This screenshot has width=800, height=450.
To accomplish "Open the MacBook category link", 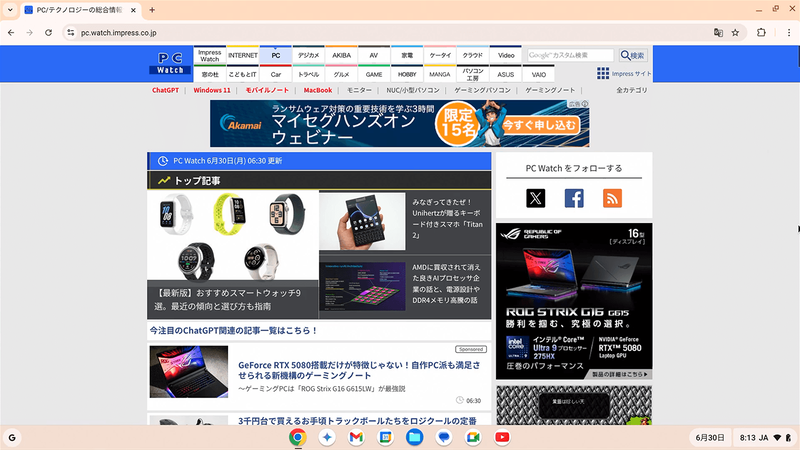I will coord(318,90).
